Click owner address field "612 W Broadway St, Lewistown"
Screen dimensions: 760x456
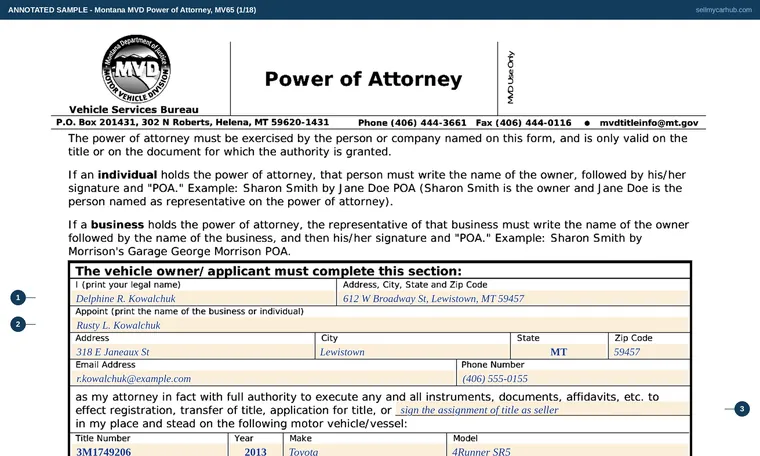pos(514,299)
